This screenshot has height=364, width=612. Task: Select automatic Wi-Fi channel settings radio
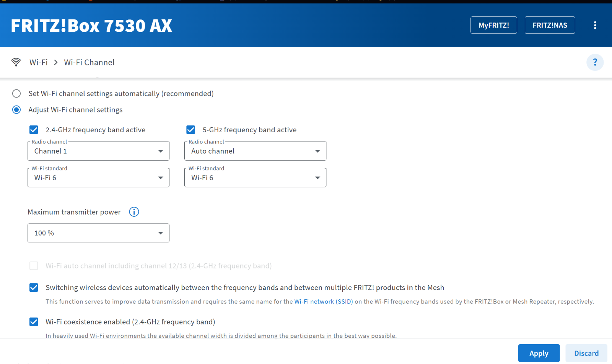point(16,94)
